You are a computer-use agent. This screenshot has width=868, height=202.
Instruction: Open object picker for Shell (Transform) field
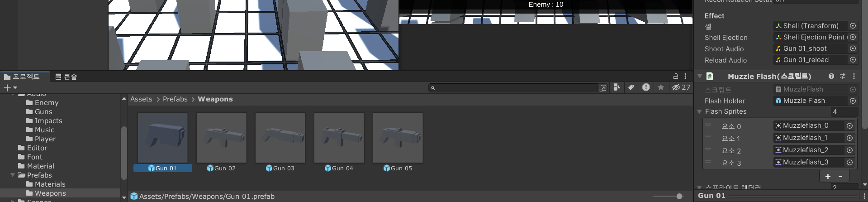pyautogui.click(x=853, y=26)
